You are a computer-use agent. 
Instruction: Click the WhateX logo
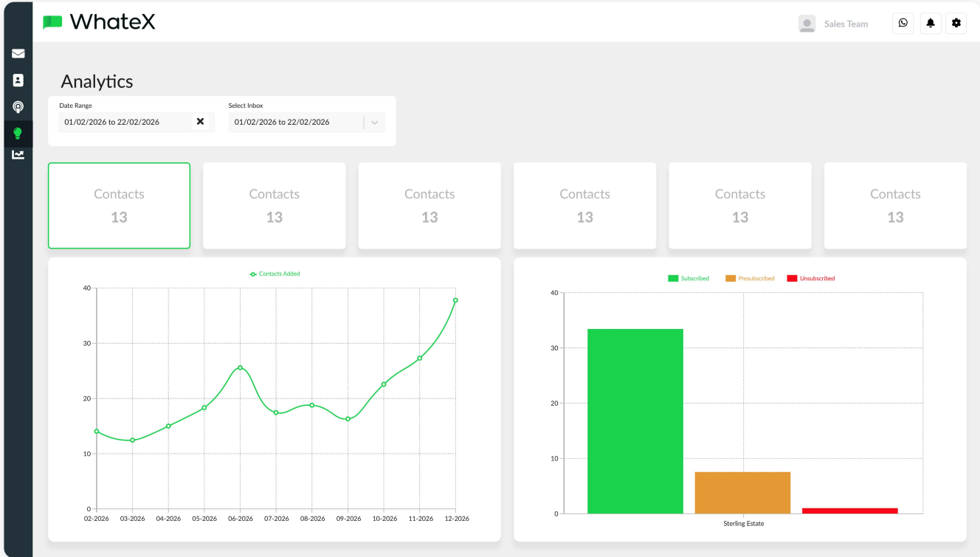click(x=100, y=22)
